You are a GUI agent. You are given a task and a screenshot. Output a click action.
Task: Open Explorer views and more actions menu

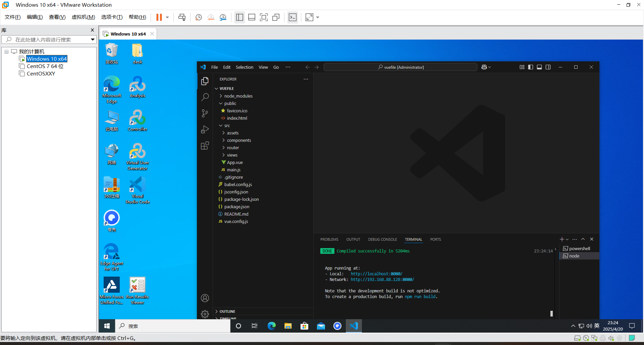tap(306, 79)
